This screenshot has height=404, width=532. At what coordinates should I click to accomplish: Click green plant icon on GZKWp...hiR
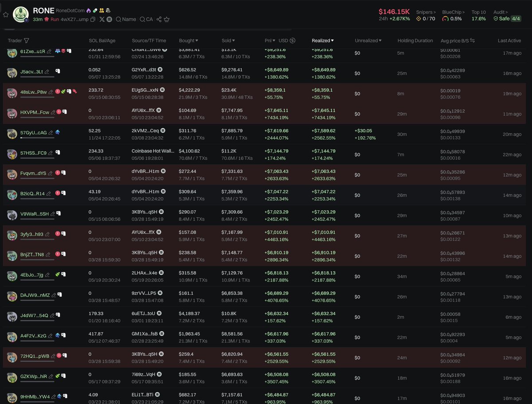coord(58,376)
